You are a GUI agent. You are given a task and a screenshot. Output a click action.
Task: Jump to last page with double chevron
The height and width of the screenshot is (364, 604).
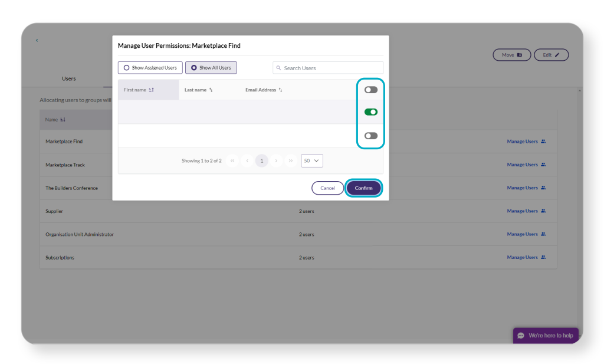[x=291, y=160]
